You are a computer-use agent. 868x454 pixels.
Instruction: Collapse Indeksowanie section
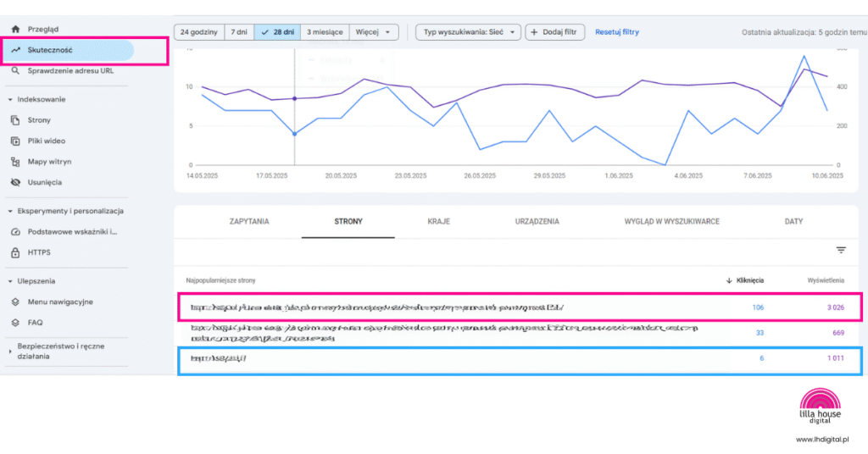tap(10, 100)
